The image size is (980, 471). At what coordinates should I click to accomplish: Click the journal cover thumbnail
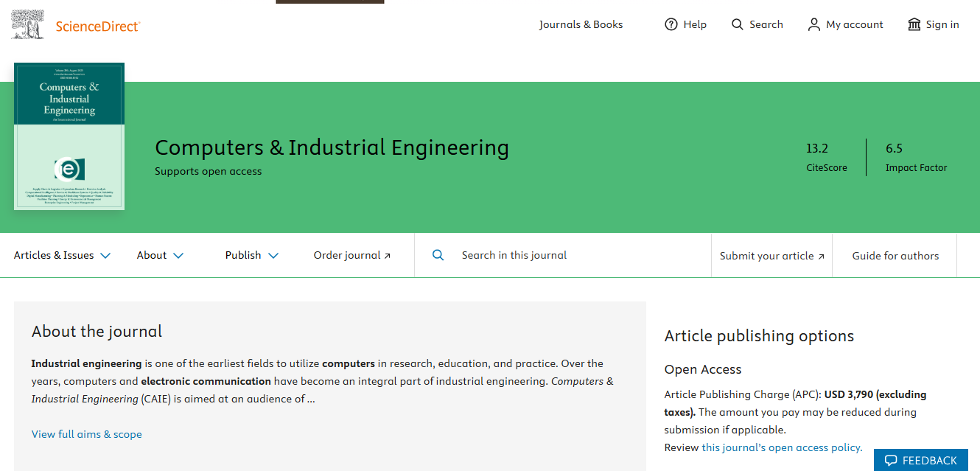(69, 136)
